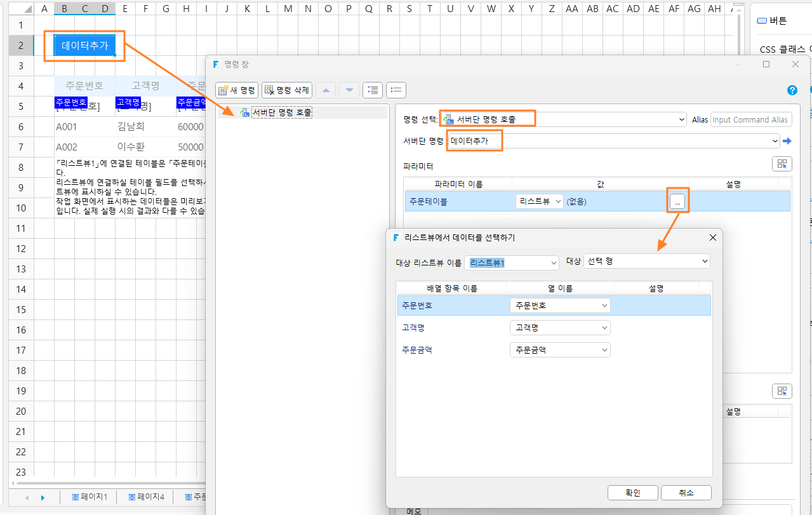Click the ellipsis button in 주문테이블 row
This screenshot has height=515, width=812.
(677, 201)
